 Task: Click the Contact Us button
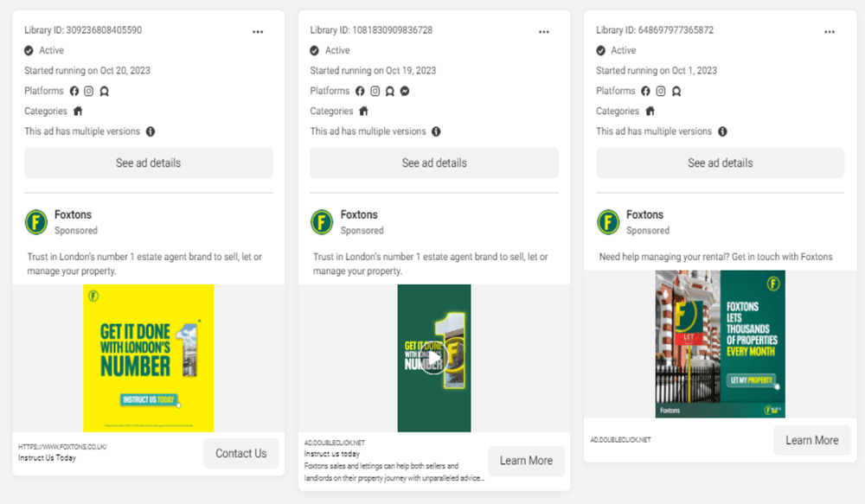pyautogui.click(x=240, y=453)
